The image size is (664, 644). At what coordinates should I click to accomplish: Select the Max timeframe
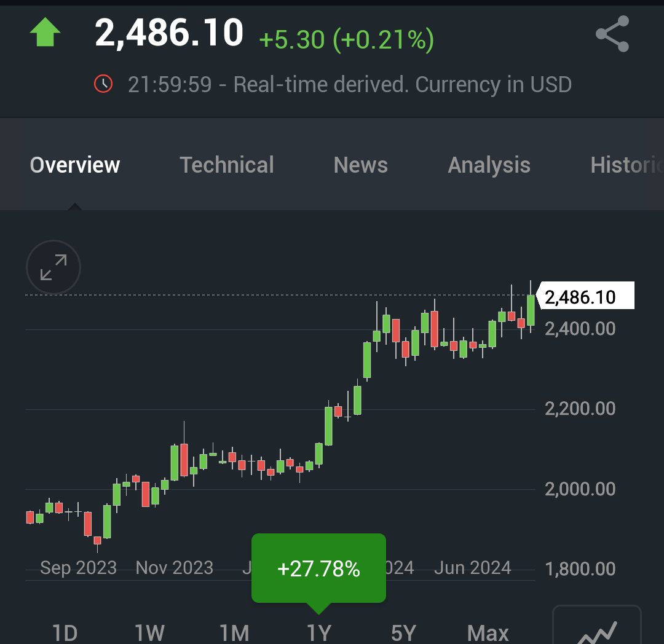[488, 633]
